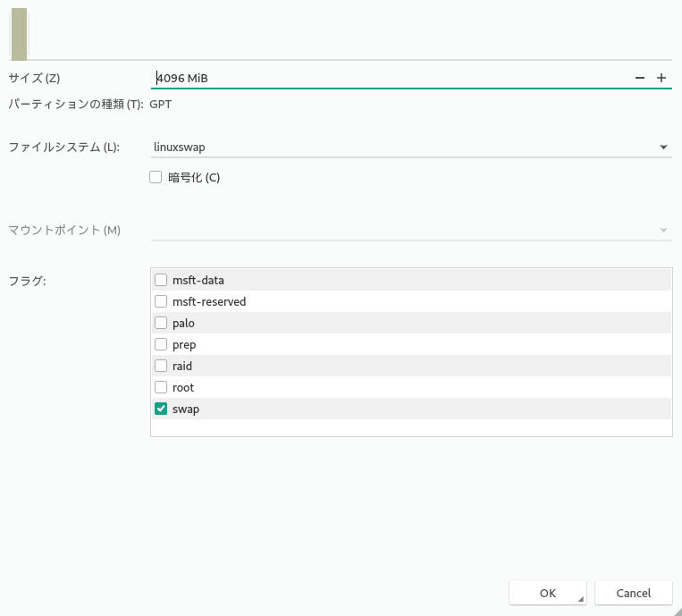The image size is (682, 616).
Task: Check the msft-reserved flag checkbox
Action: [161, 301]
